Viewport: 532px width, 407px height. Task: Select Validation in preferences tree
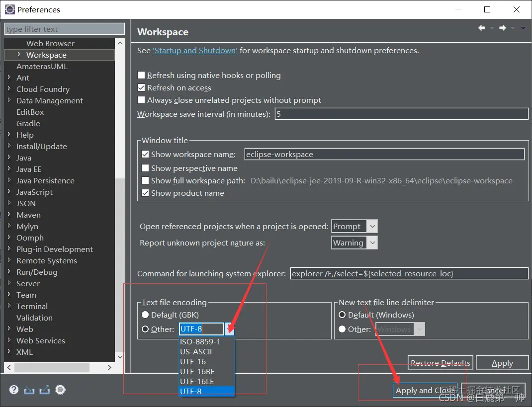[x=34, y=318]
